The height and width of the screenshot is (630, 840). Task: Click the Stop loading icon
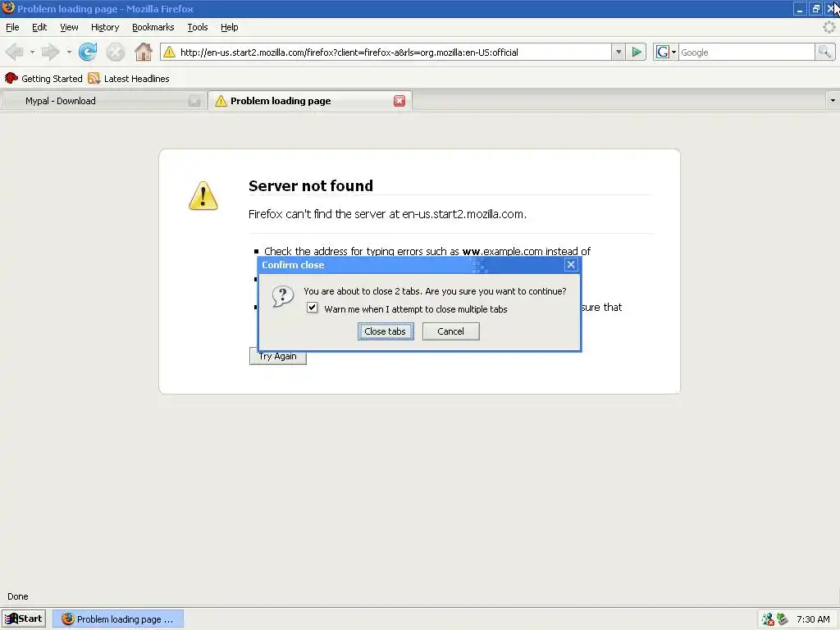click(115, 52)
